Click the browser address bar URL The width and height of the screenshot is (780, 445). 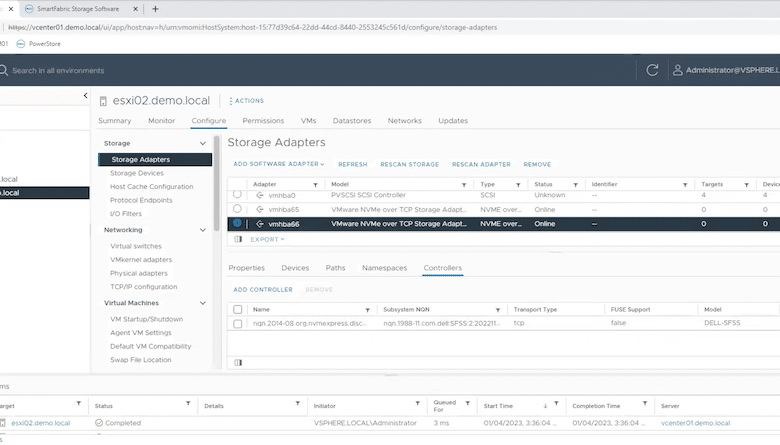pyautogui.click(x=253, y=27)
